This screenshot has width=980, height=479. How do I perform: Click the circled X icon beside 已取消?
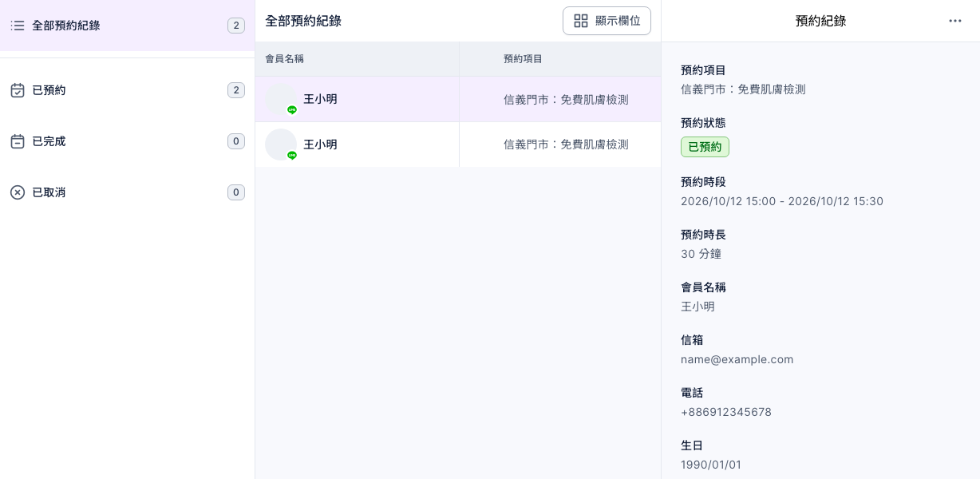18,192
